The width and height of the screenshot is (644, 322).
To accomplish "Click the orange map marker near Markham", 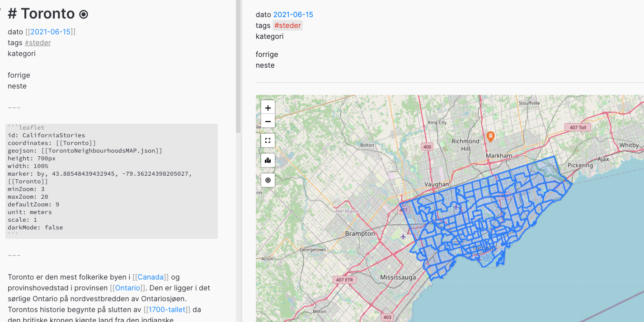I will click(490, 135).
